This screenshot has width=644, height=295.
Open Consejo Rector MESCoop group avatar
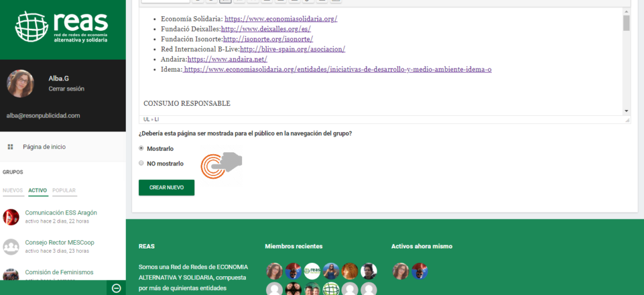[x=11, y=247]
